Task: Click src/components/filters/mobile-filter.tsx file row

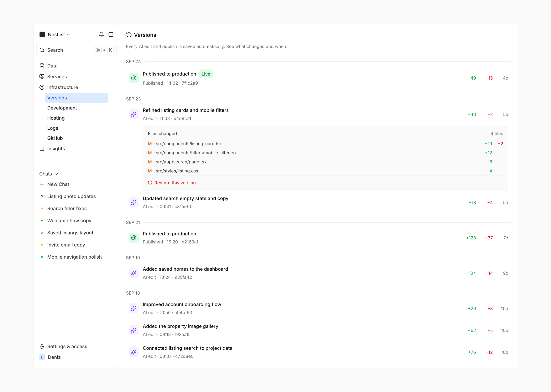Action: 325,153
